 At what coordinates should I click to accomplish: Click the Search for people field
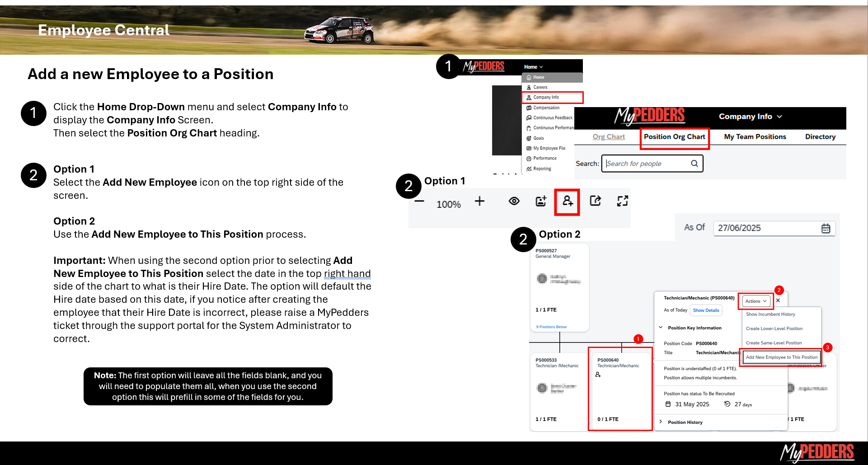(646, 164)
